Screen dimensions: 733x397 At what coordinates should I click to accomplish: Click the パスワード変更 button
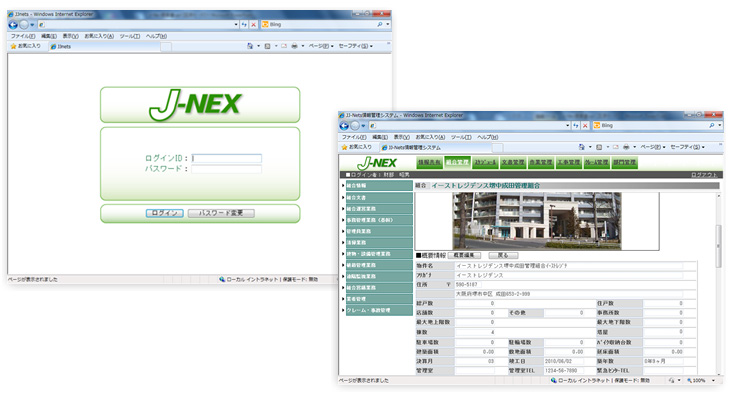221,213
